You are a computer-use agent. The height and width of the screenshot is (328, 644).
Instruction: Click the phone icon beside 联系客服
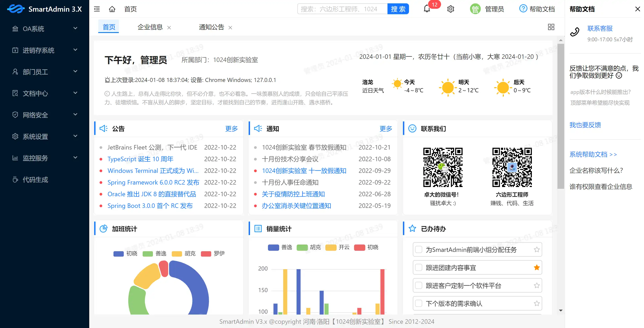point(575,32)
